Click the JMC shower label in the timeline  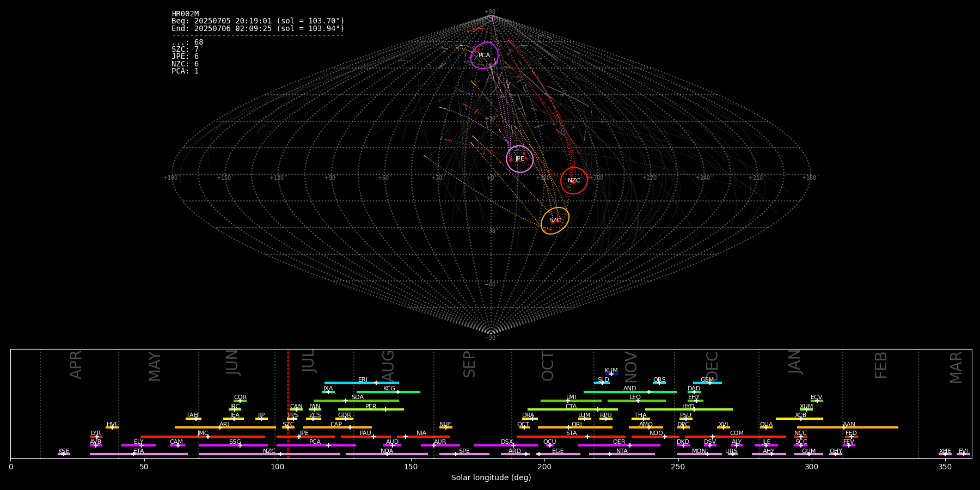203,433
